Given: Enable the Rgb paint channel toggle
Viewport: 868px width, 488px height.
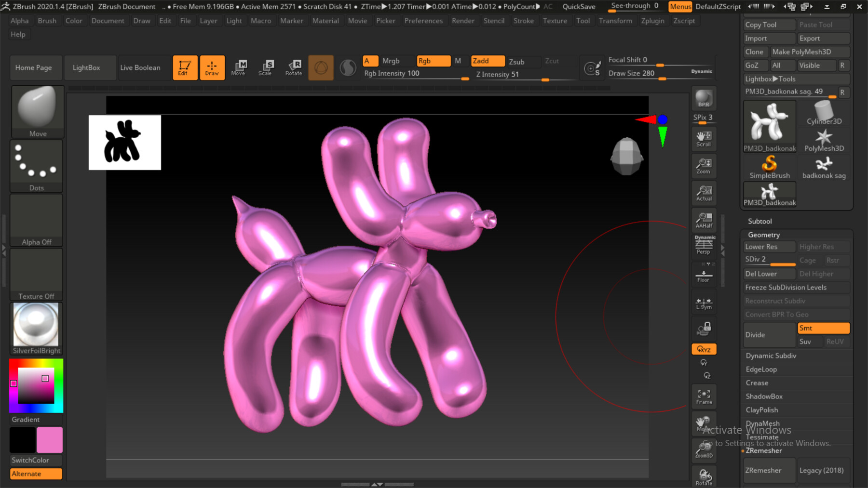Looking at the screenshot, I should (x=433, y=61).
